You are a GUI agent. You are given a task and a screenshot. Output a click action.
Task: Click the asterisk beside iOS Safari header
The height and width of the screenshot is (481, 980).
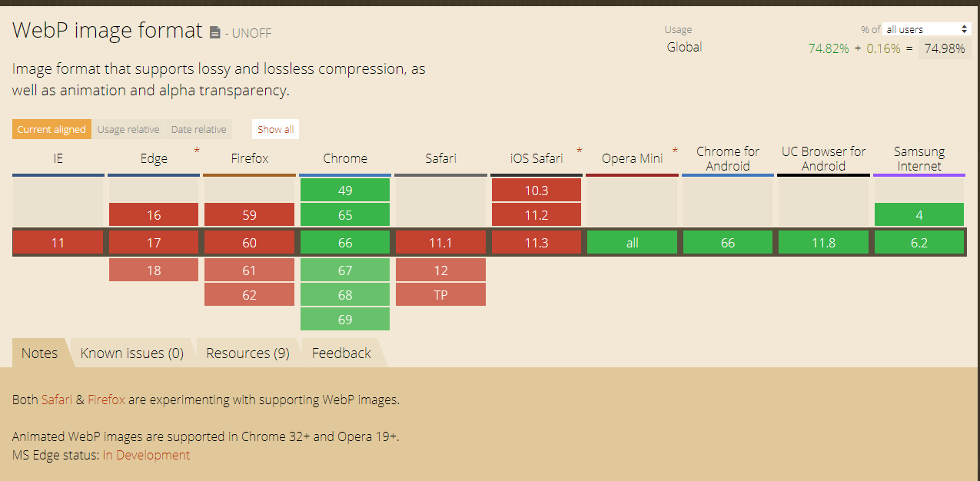579,151
